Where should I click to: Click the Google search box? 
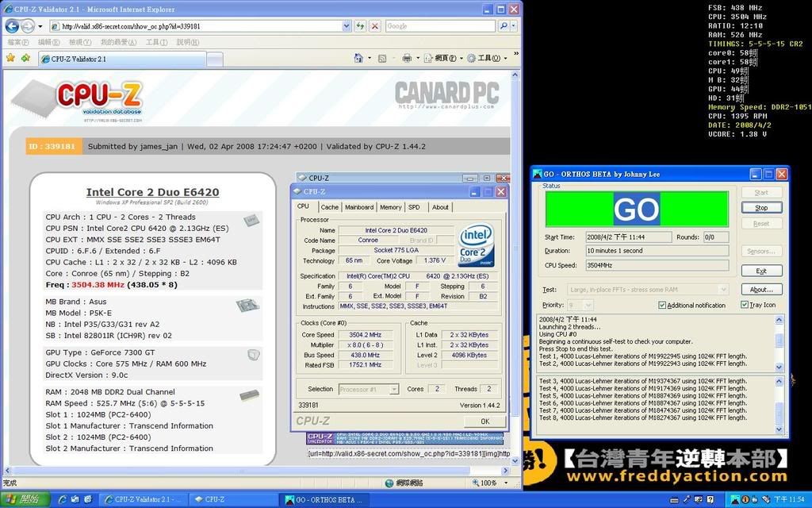click(x=440, y=26)
